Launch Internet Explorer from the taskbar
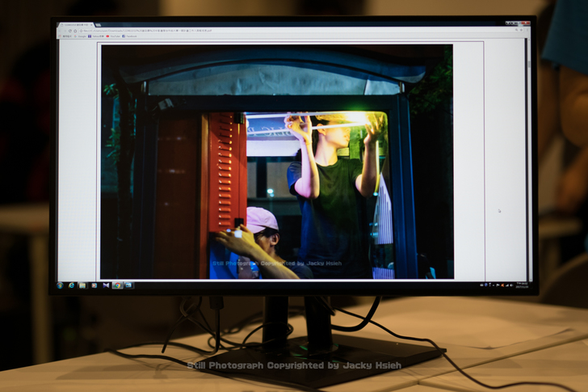This screenshot has width=588, height=392. [x=71, y=285]
